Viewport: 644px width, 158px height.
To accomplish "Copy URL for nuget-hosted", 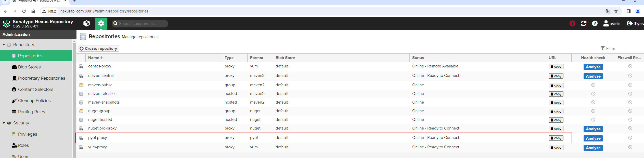I will (556, 120).
